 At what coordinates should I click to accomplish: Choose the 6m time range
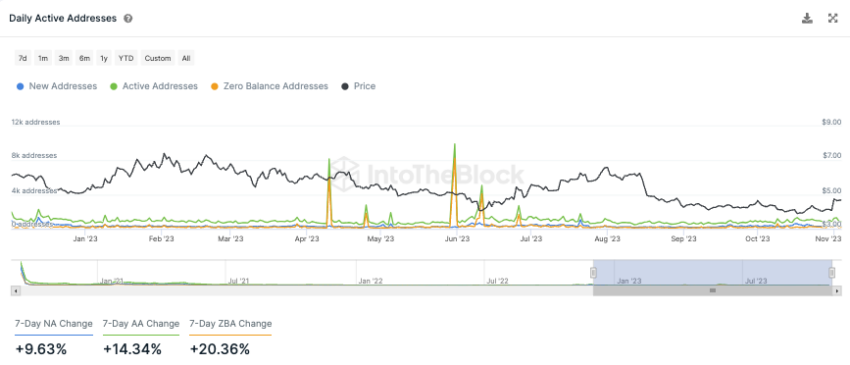[x=85, y=58]
